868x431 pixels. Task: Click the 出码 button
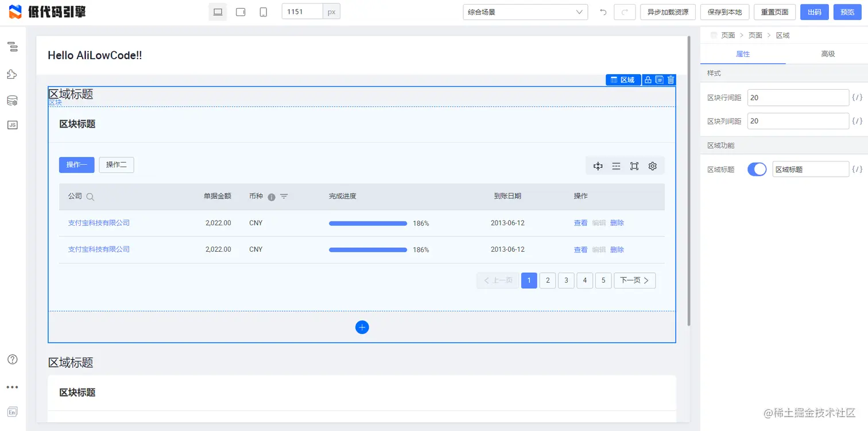[x=814, y=12]
